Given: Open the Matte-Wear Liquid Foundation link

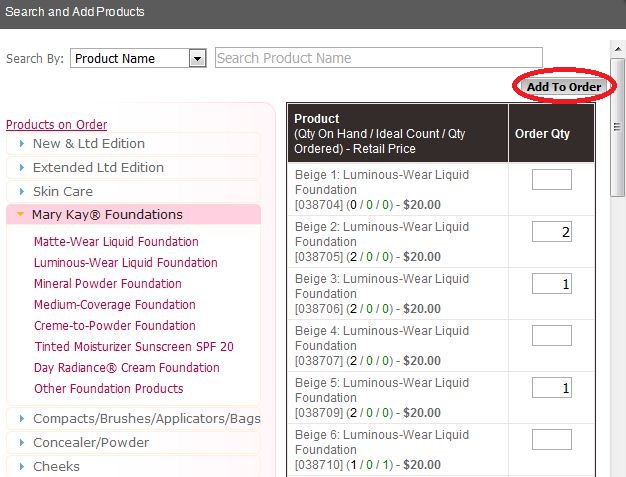Looking at the screenshot, I should pos(116,242).
